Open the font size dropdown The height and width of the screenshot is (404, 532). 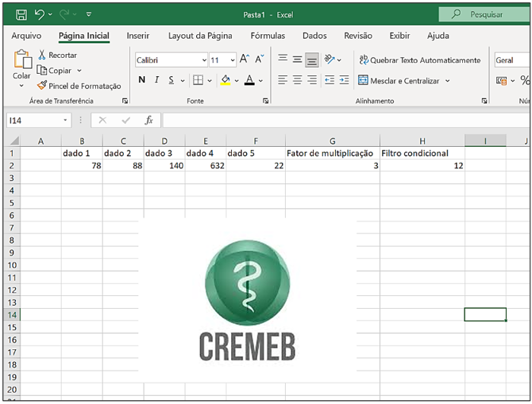pos(233,60)
